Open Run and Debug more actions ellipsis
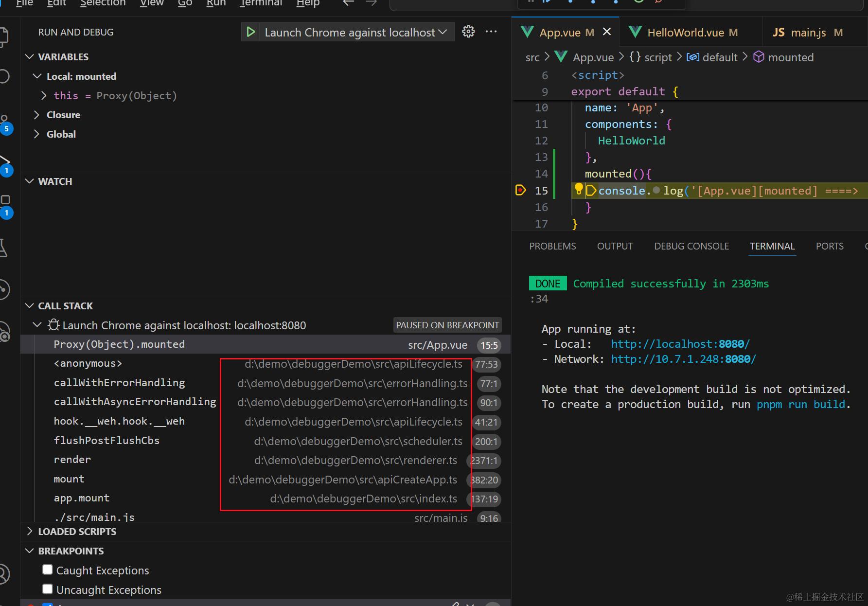This screenshot has width=868, height=606. click(x=491, y=32)
